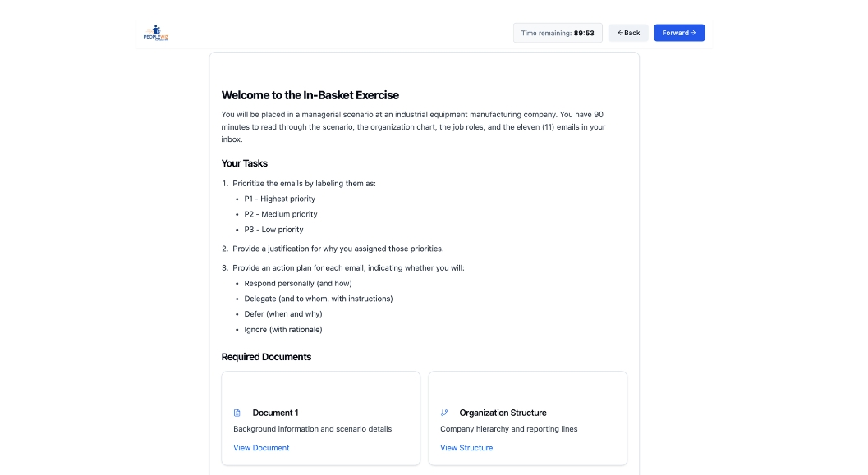Select the Document 1 card title

click(275, 413)
